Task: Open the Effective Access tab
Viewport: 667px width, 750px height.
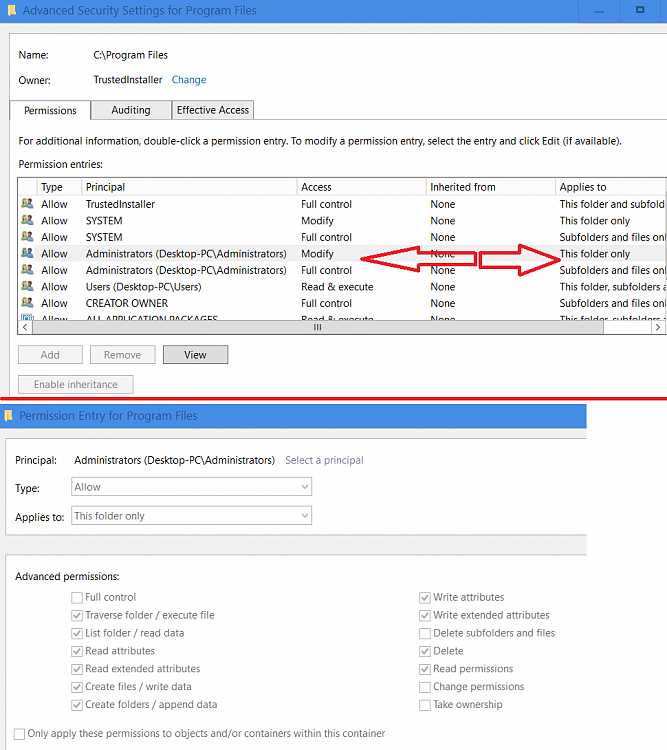Action: (213, 110)
